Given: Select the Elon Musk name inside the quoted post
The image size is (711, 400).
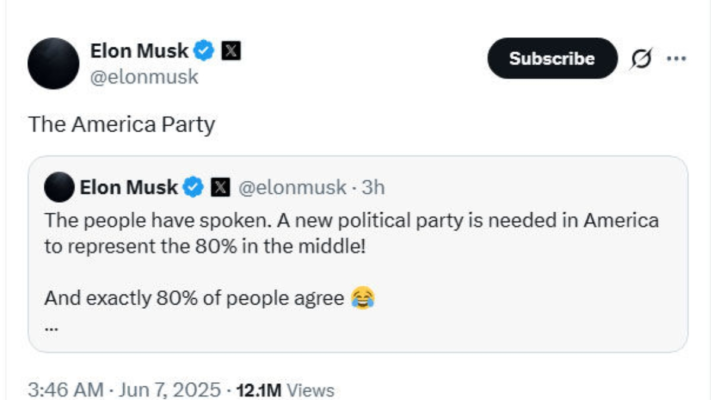Looking at the screenshot, I should pyautogui.click(x=128, y=187).
